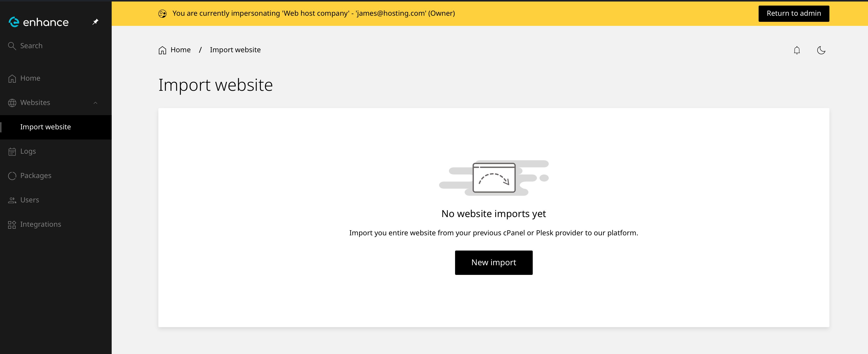The image size is (868, 354).
Task: Click the Logs calendar icon
Action: (12, 152)
